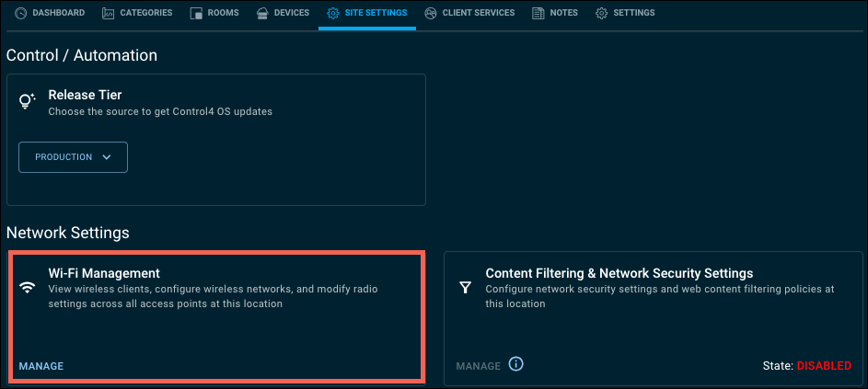The height and width of the screenshot is (389, 868).
Task: Click the Release Tier card heading
Action: (85, 95)
